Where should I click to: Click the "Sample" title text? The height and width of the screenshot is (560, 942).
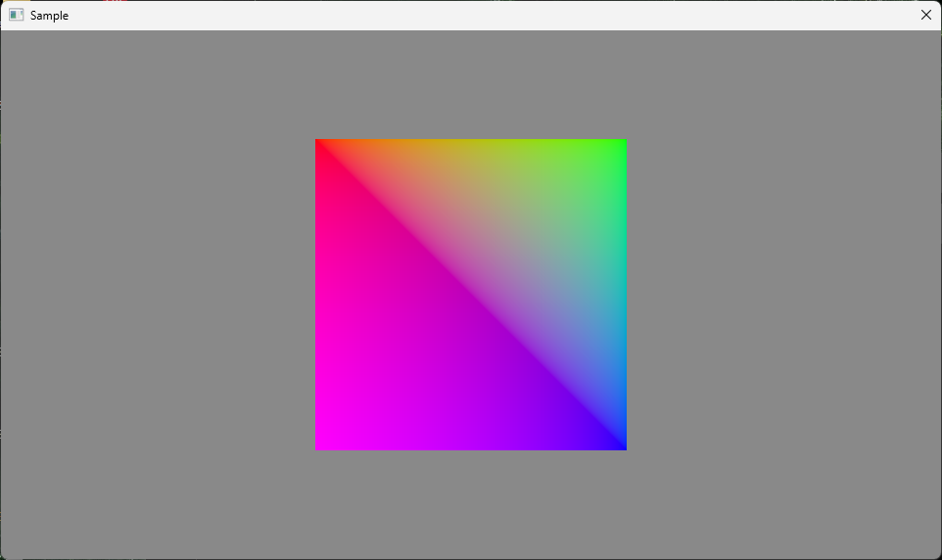click(49, 16)
